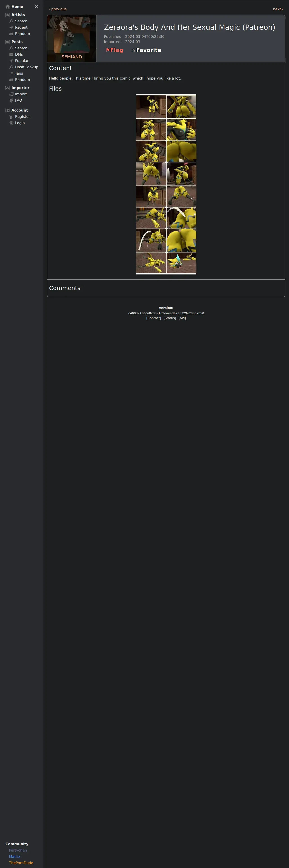Click the Tags hash icon
This screenshot has width=289, height=868.
coord(11,73)
